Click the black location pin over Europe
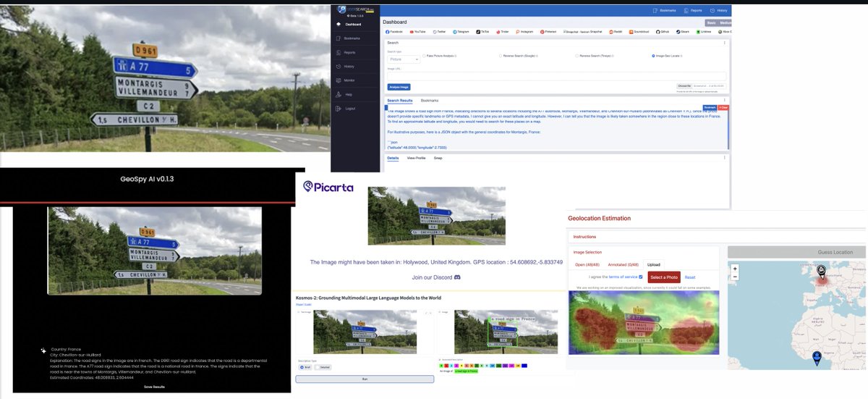868x399 pixels. click(821, 272)
